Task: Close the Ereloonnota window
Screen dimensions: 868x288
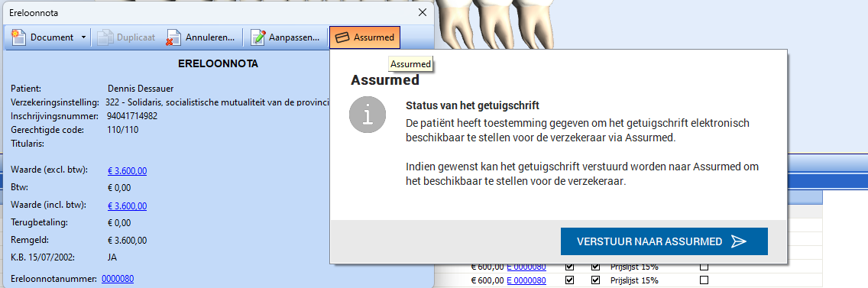Action: 423,11
